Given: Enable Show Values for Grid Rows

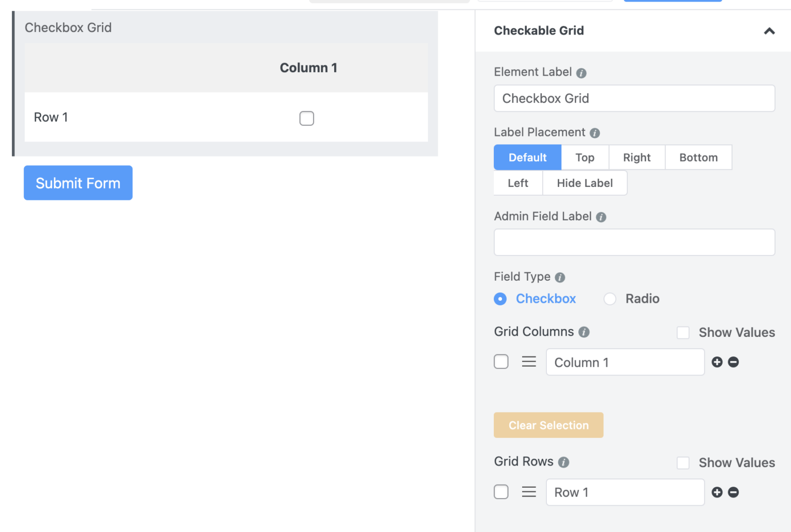Looking at the screenshot, I should point(683,462).
